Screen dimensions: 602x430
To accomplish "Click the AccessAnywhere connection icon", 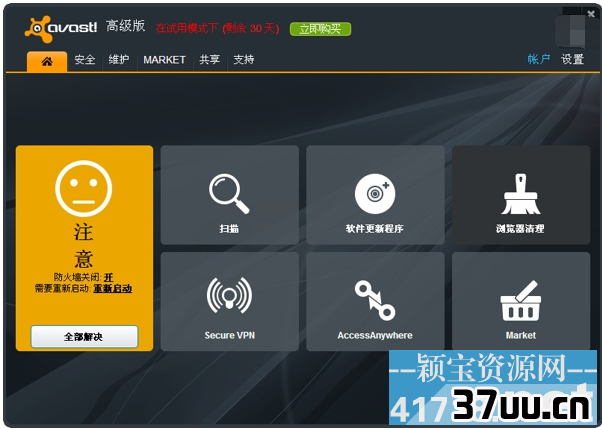I will click(x=375, y=300).
